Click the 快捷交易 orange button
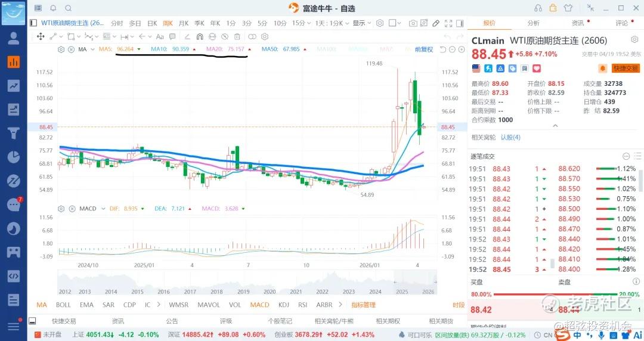 626,68
